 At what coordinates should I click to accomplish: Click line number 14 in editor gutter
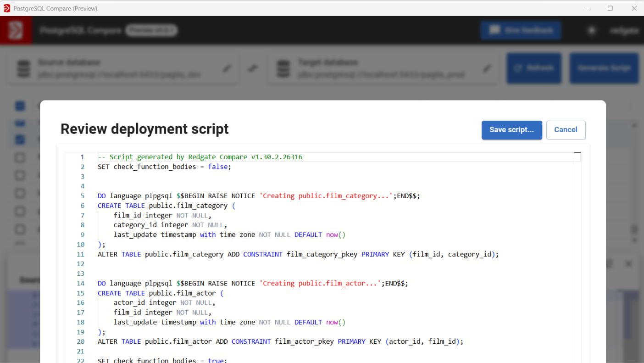(81, 284)
